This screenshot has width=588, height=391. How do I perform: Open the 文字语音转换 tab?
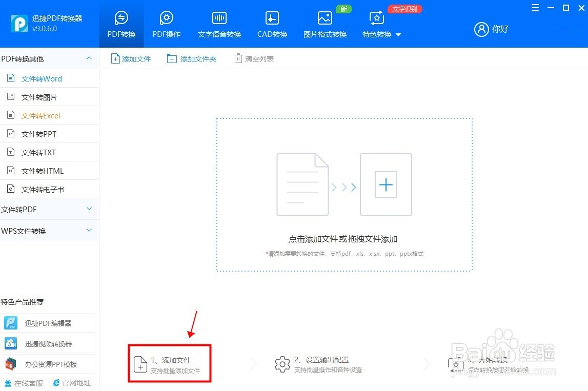(x=219, y=25)
